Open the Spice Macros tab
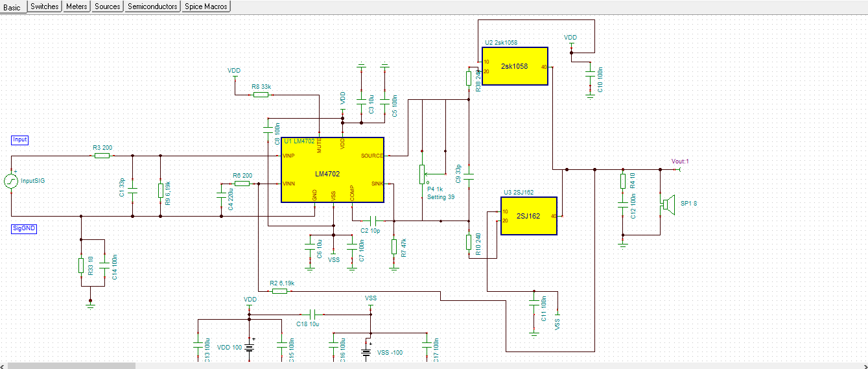The image size is (868, 369). pos(206,6)
